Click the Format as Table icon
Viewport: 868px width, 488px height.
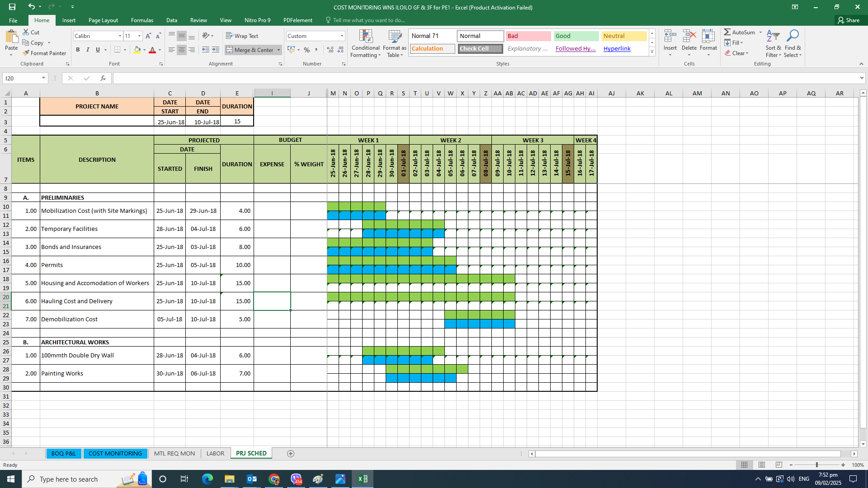click(394, 37)
